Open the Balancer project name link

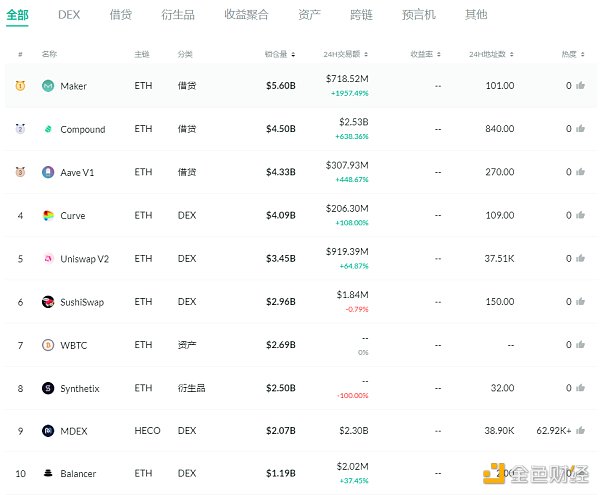pos(79,474)
